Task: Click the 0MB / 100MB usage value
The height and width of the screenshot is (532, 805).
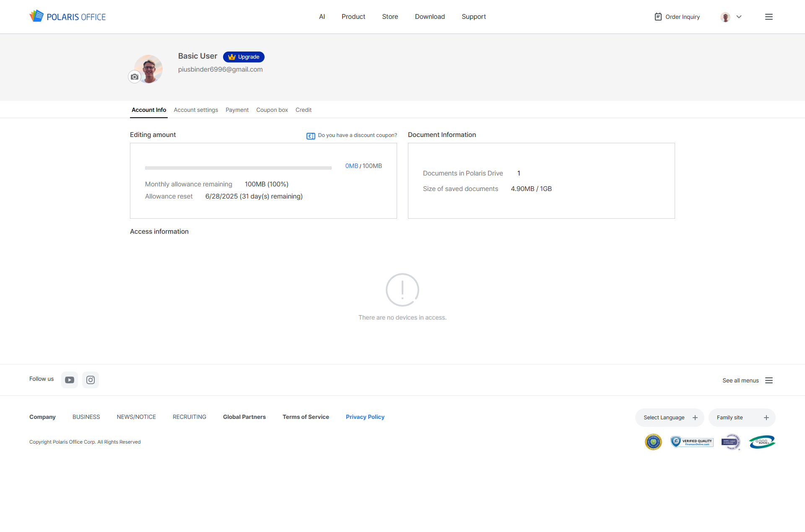Action: 364,166
